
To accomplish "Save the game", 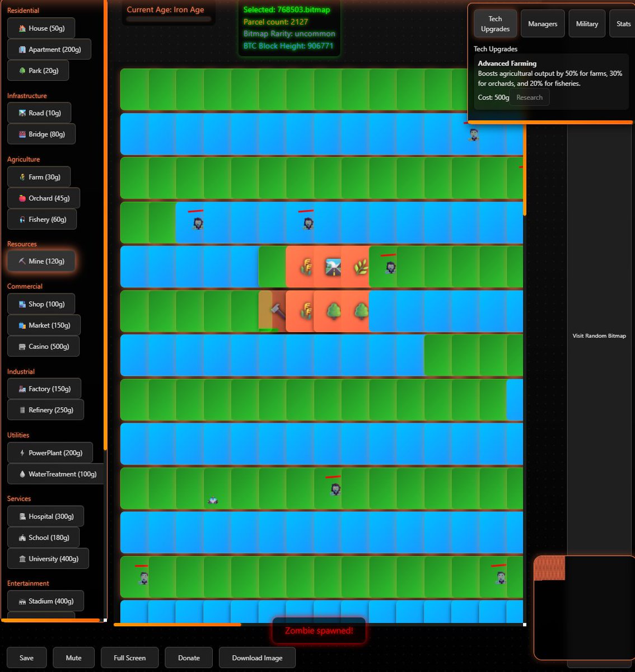I will 26,658.
